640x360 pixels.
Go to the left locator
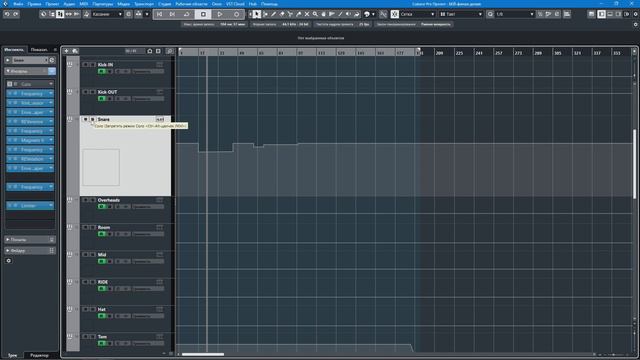[x=159, y=14]
